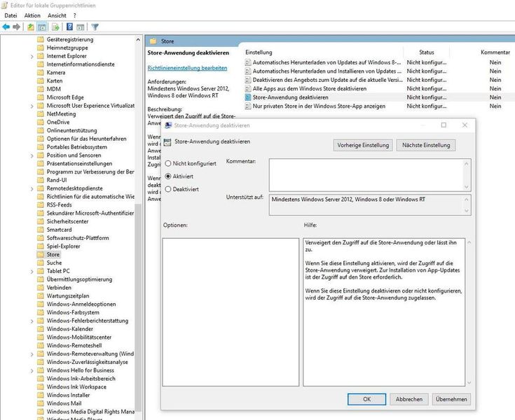Screen dimensions: 515x420
Task: Click the Windows Mail folder icon
Action: click(x=41, y=403)
